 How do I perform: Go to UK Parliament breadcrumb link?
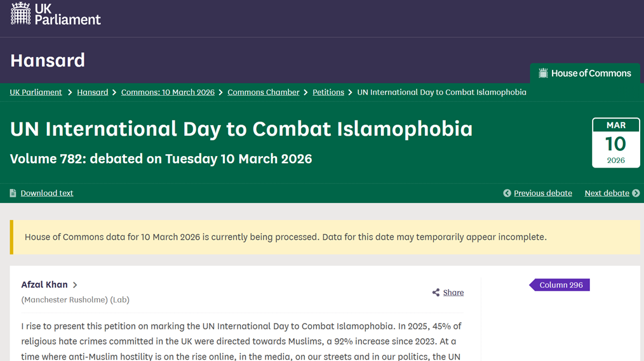point(36,92)
